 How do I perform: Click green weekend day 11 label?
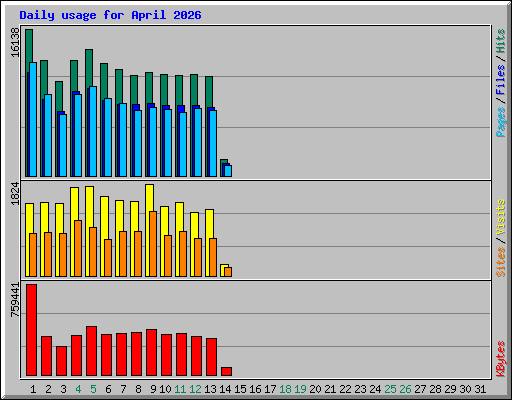click(x=180, y=389)
